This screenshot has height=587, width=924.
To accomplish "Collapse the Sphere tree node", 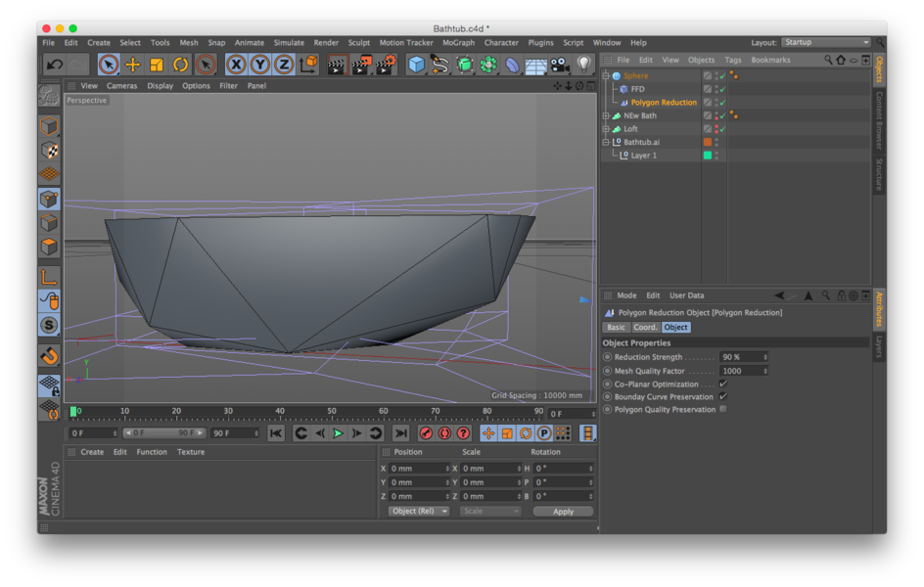I will coord(606,75).
